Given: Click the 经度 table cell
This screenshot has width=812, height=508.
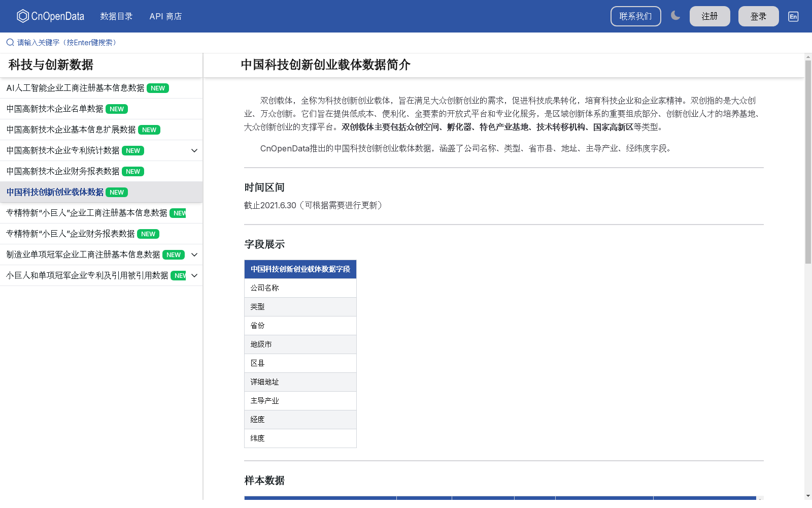Looking at the screenshot, I should point(300,420).
